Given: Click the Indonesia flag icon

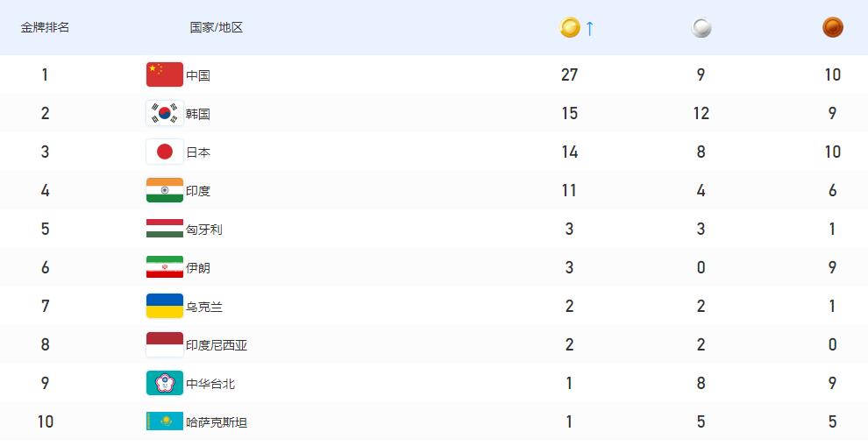Looking at the screenshot, I should coord(165,344).
